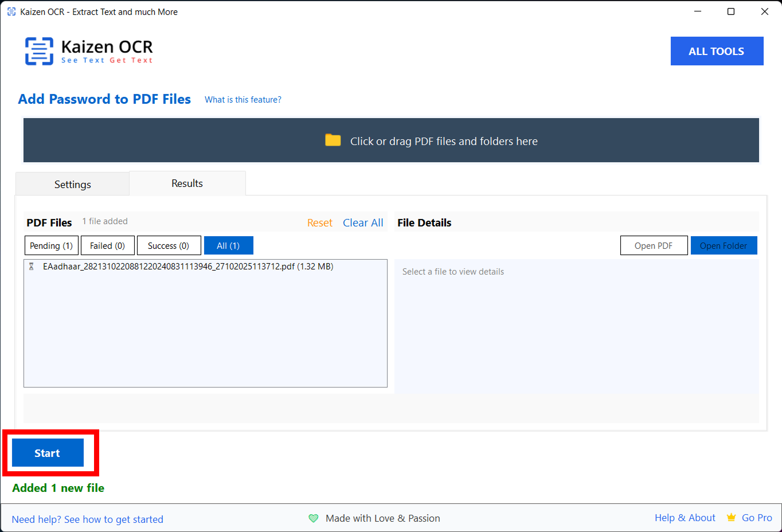Show Success (0) files filter
The width and height of the screenshot is (782, 532).
[x=169, y=245]
